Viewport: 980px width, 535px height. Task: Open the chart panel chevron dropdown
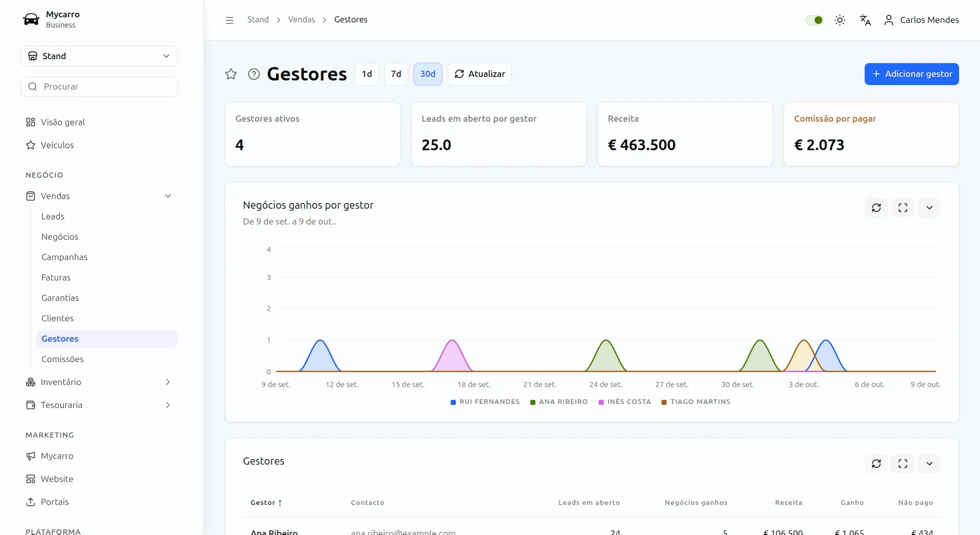929,208
